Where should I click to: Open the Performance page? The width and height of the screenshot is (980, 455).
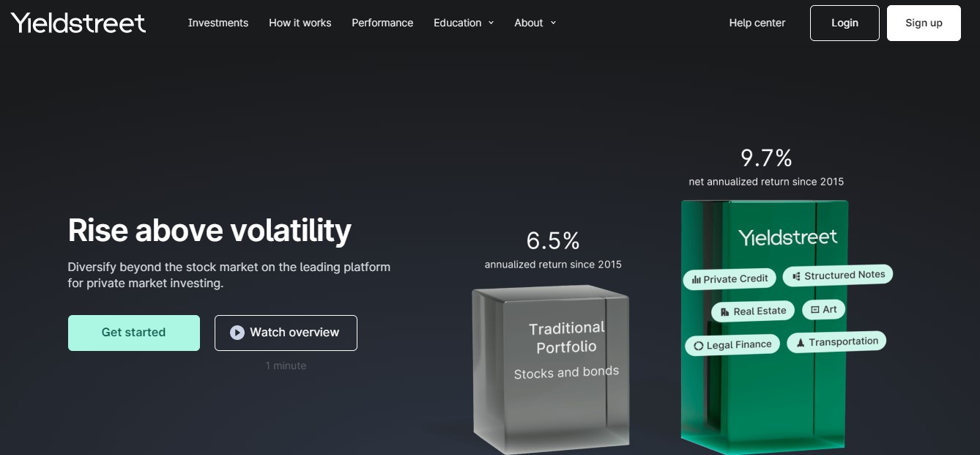pos(382,23)
